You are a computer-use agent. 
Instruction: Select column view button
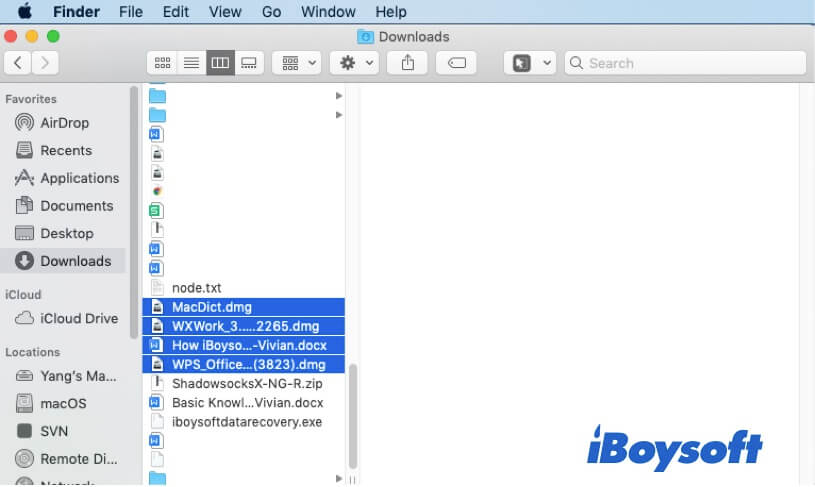[x=220, y=62]
